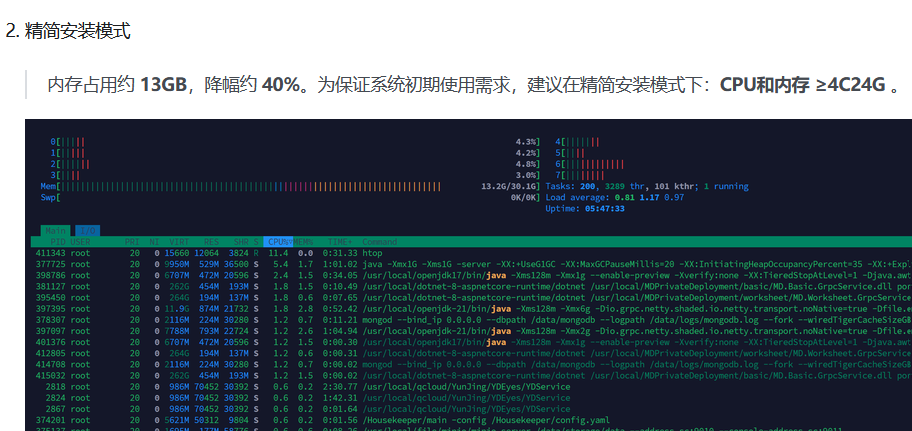The height and width of the screenshot is (431, 912).
Task: Click the '2. 精简安装模式' heading
Action: (x=68, y=31)
